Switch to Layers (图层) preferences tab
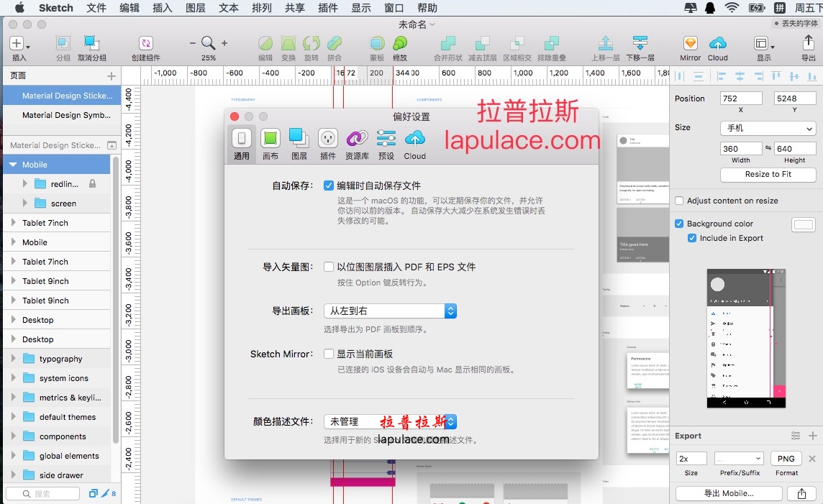Screen dimensions: 823x504 point(299,145)
